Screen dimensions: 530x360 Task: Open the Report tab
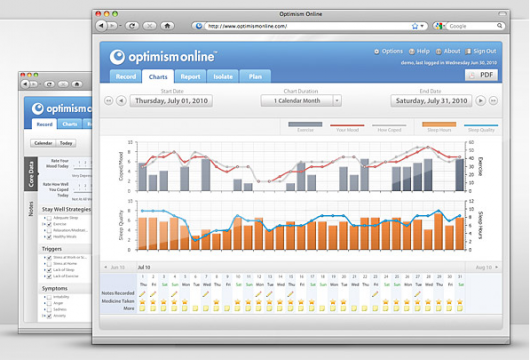tap(190, 77)
